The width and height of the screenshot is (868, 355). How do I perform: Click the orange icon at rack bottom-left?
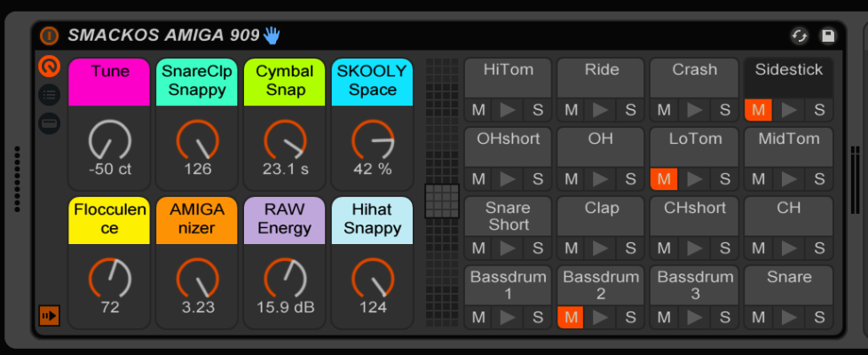pos(50,315)
